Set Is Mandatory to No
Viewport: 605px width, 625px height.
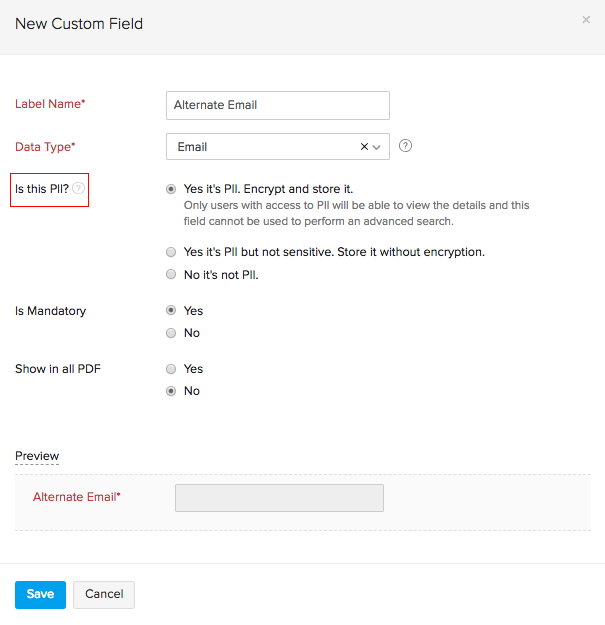171,333
